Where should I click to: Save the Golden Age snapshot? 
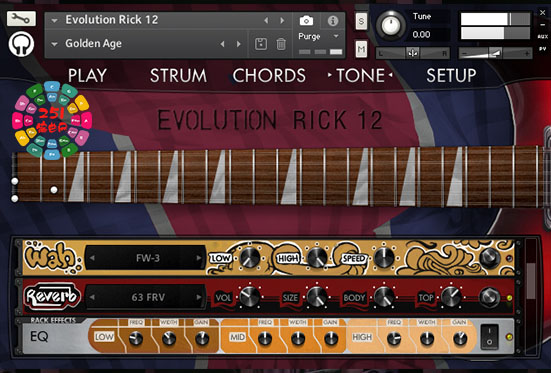pyautogui.click(x=261, y=44)
